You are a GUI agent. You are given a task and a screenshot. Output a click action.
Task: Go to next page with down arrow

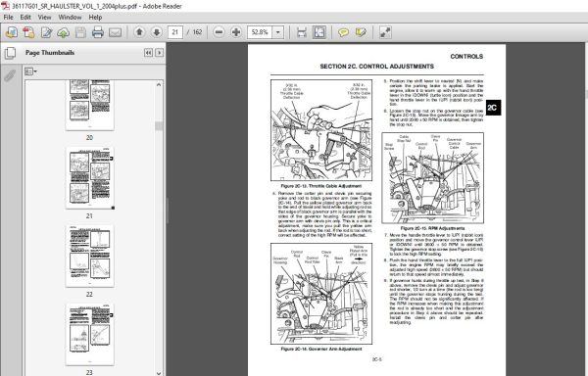(157, 32)
